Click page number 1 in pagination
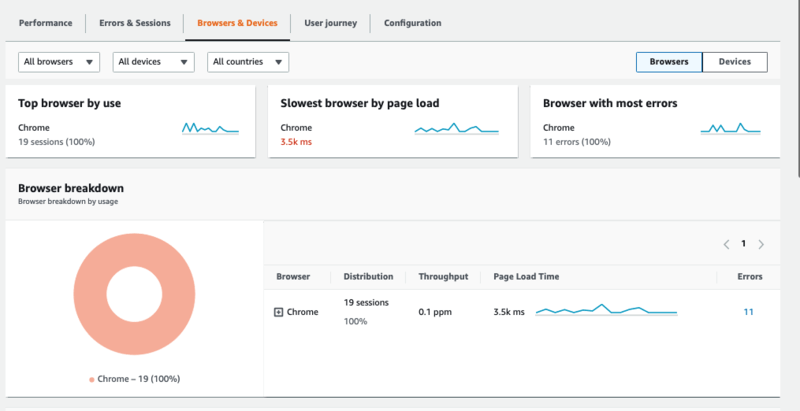The height and width of the screenshot is (411, 800). coord(743,244)
